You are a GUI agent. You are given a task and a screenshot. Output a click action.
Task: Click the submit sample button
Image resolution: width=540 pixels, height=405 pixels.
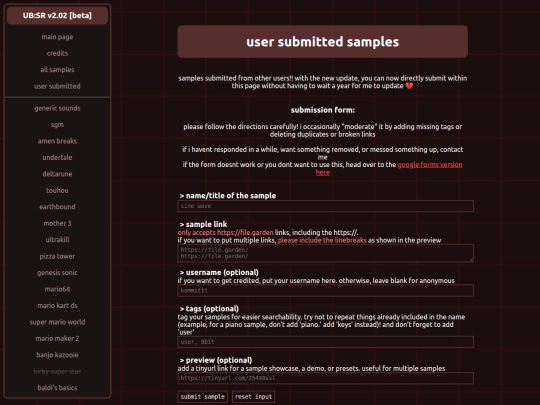pos(202,396)
